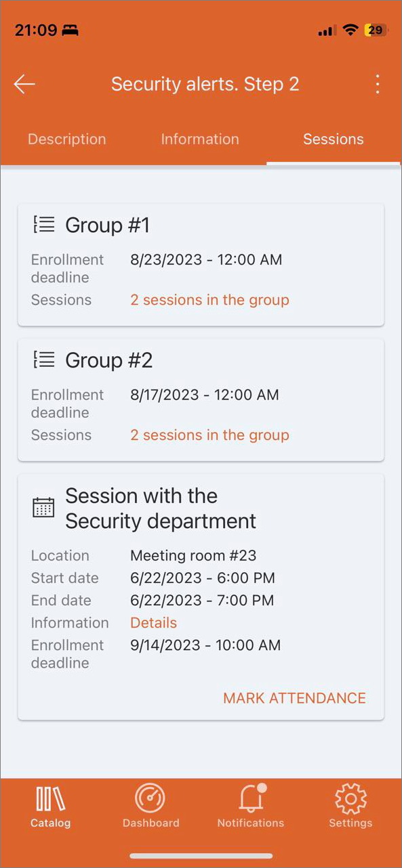Open Group #2's 2 sessions link
The height and width of the screenshot is (868, 402).
(209, 435)
